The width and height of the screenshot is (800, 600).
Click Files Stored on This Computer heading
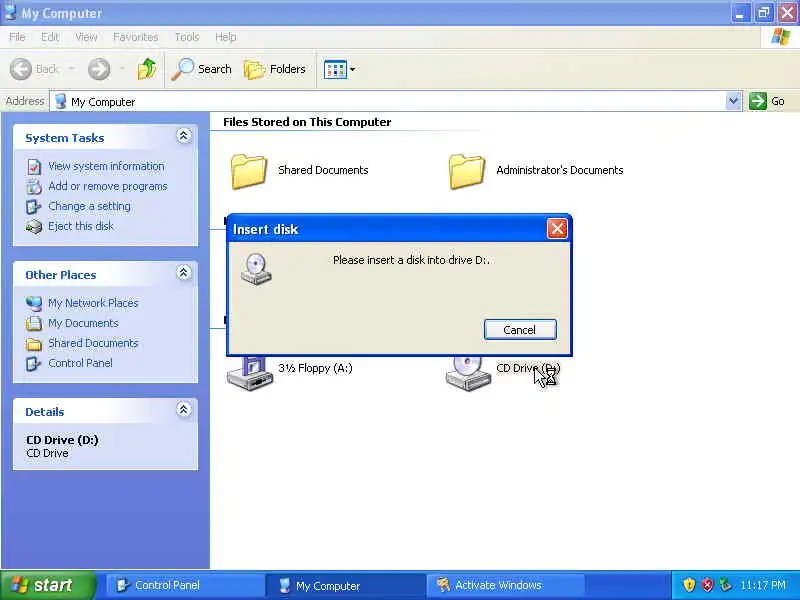coord(307,122)
